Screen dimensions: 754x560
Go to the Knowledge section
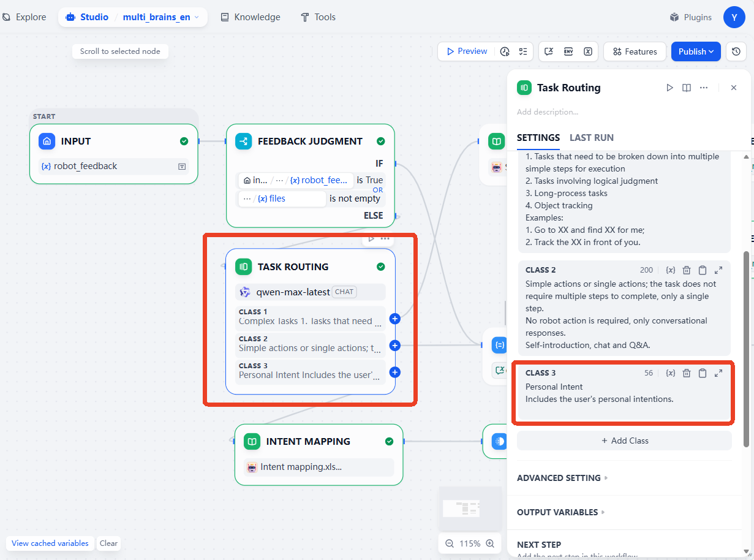tap(251, 17)
